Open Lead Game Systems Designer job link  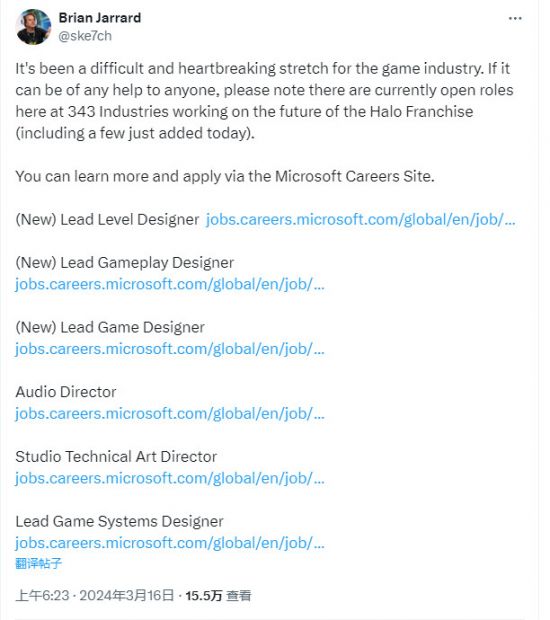point(170,543)
